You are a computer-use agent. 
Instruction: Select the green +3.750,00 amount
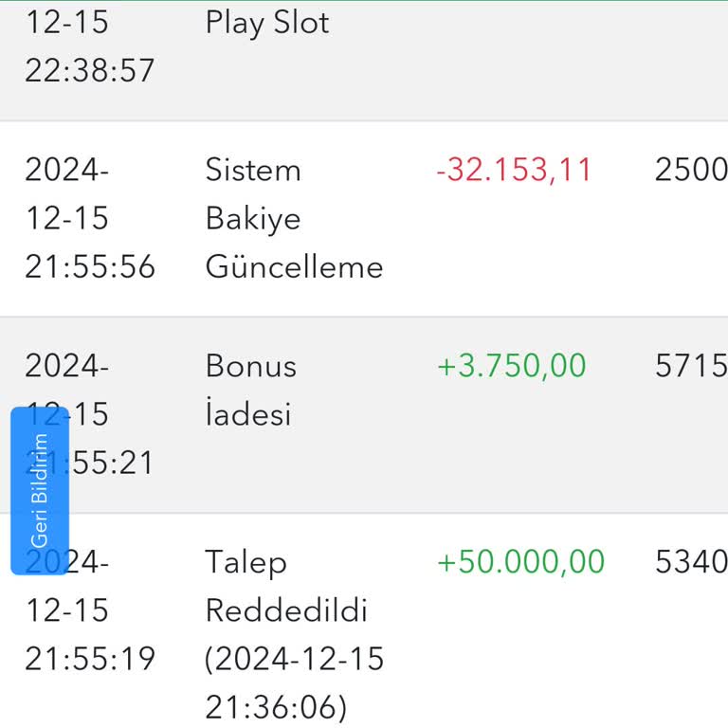(x=511, y=367)
